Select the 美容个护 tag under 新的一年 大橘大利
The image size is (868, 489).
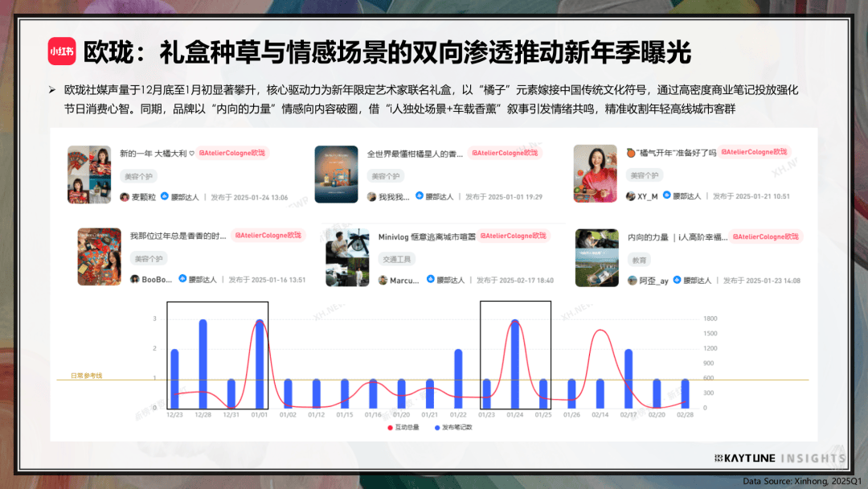pyautogui.click(x=138, y=176)
